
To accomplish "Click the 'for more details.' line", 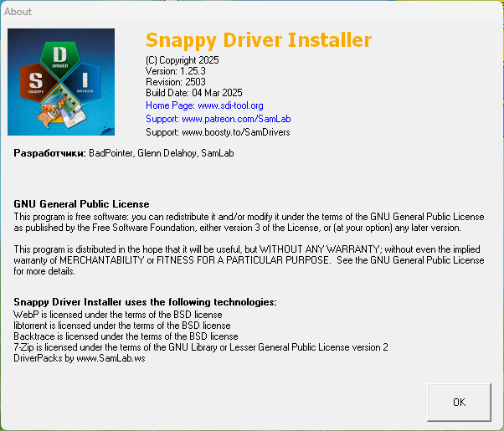I will 44,271.
